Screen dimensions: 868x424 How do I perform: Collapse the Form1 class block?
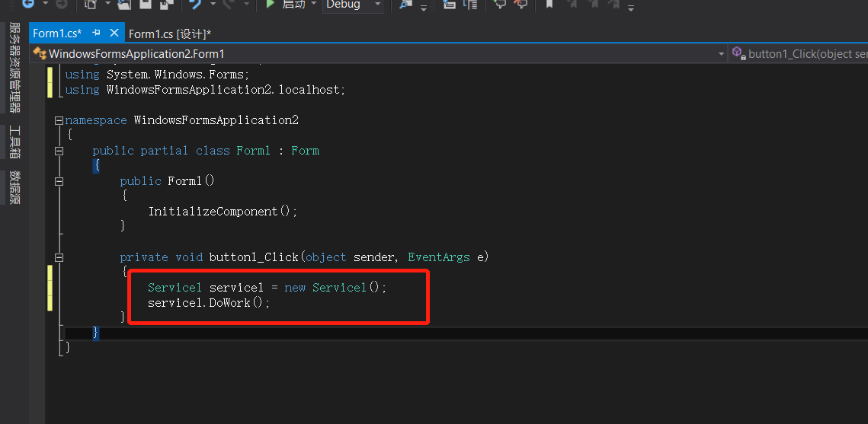tap(59, 151)
